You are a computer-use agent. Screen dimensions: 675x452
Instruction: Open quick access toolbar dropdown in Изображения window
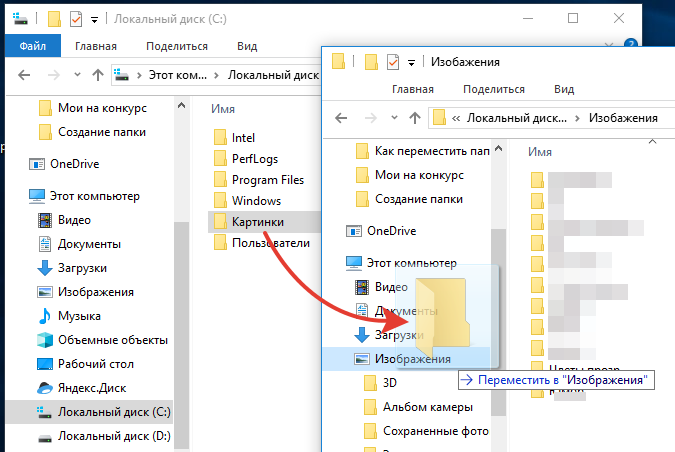(x=411, y=63)
